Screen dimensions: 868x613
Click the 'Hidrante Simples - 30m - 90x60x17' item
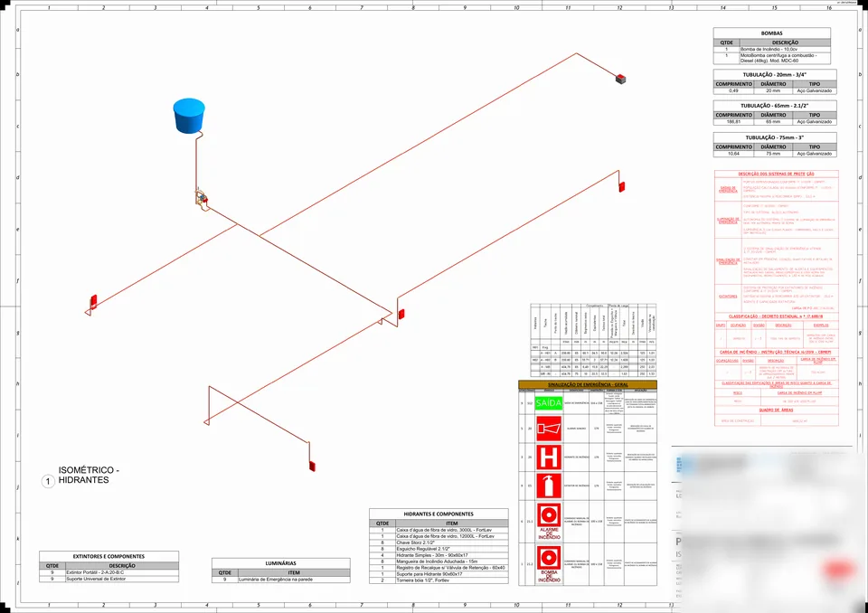432,555
